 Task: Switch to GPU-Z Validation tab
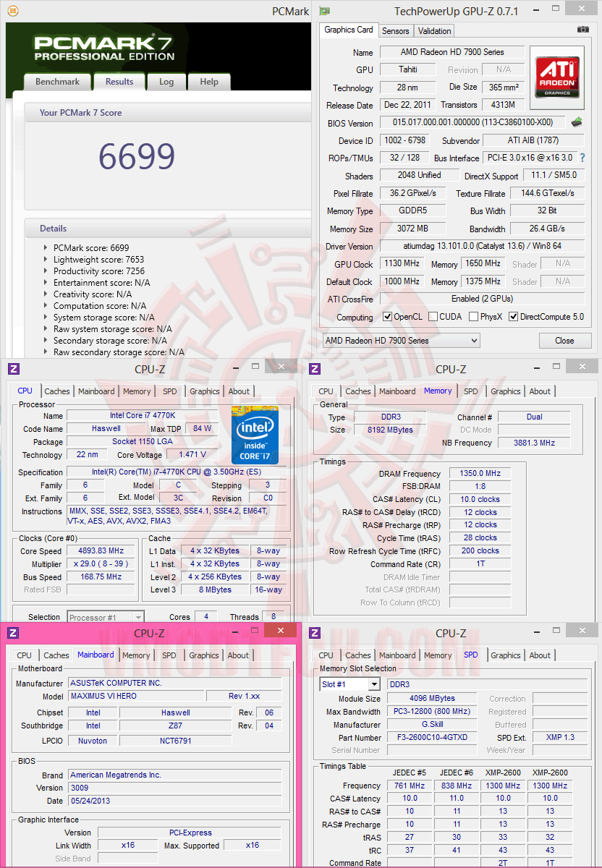point(435,30)
